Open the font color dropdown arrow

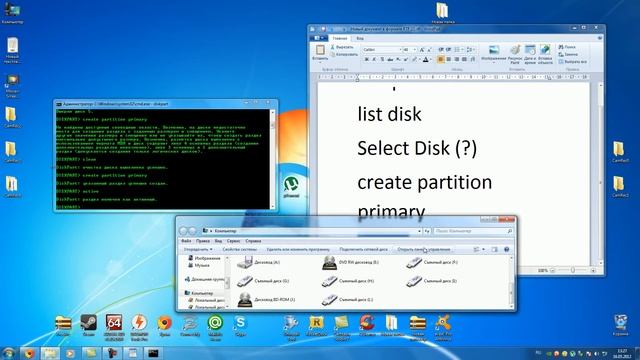pos(431,60)
